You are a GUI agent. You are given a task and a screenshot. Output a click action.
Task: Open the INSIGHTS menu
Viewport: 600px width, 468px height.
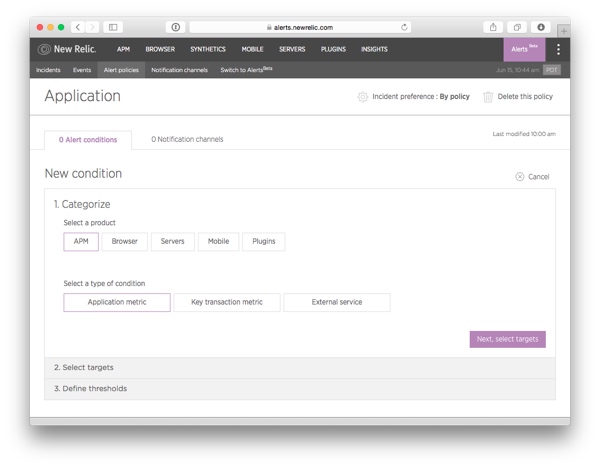click(x=374, y=49)
